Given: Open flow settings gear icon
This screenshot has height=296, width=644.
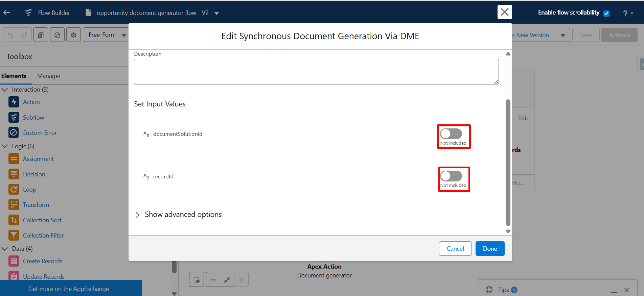Looking at the screenshot, I should [x=73, y=35].
